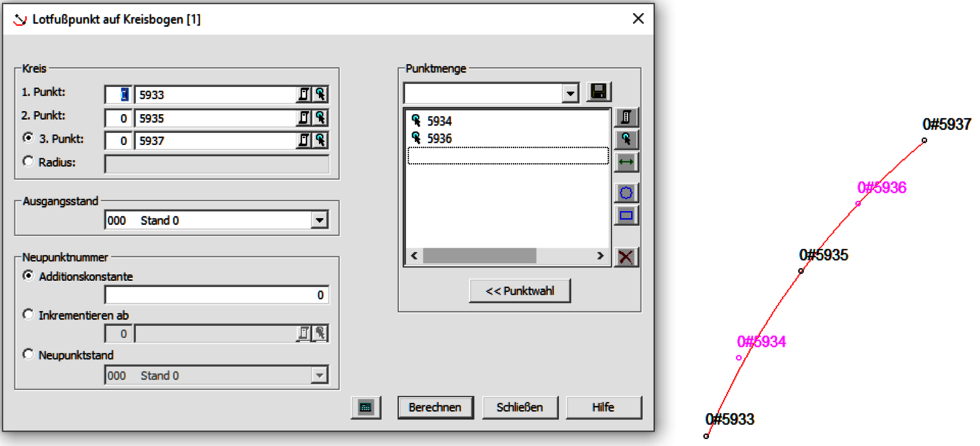The height and width of the screenshot is (446, 980).
Task: Choose the Inkrementieren ab option
Action: (28, 315)
